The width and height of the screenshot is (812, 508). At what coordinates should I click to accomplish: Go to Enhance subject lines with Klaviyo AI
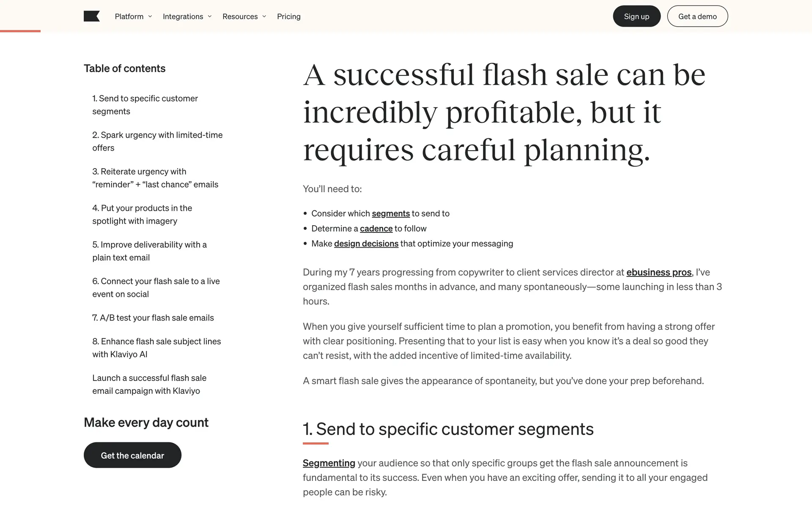tap(156, 348)
